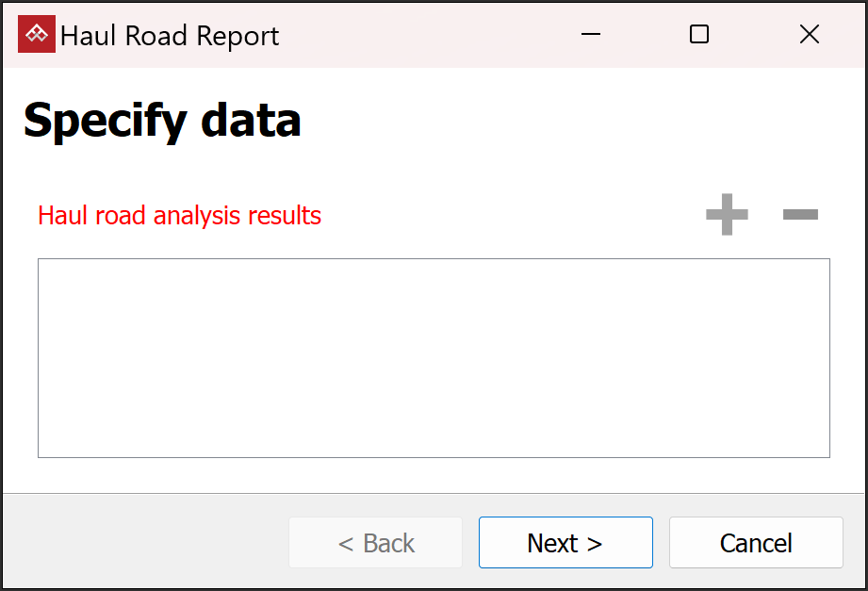Click the 'Haul Road Report' title text

[x=170, y=36]
